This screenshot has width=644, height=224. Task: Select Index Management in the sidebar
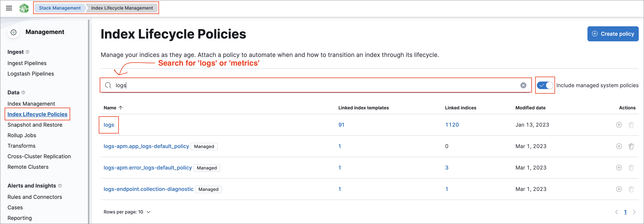(x=31, y=104)
